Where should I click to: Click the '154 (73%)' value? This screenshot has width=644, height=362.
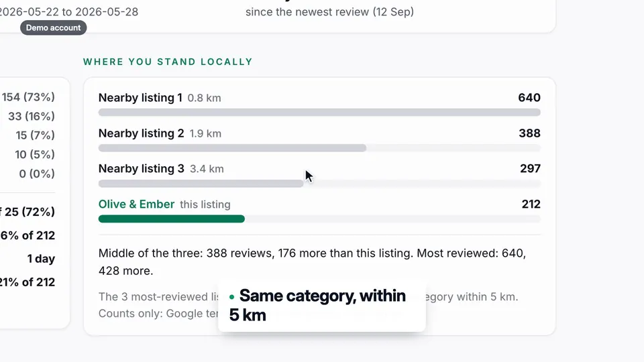28,97
